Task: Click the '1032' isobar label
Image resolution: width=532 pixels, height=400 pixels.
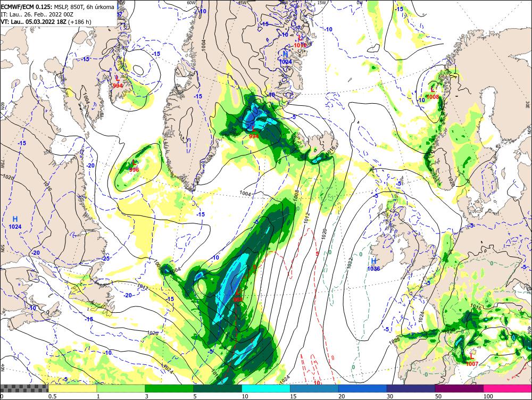Action: pos(351,263)
